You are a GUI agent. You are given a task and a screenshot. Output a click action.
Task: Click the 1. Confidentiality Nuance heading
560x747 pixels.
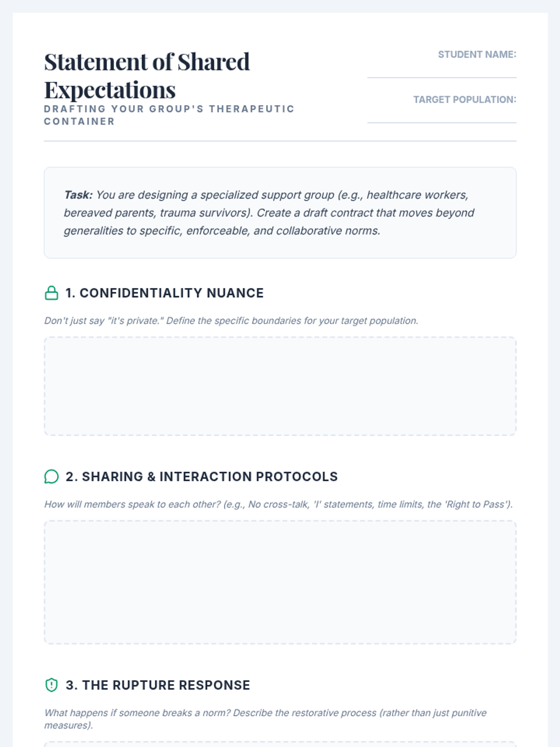[164, 293]
